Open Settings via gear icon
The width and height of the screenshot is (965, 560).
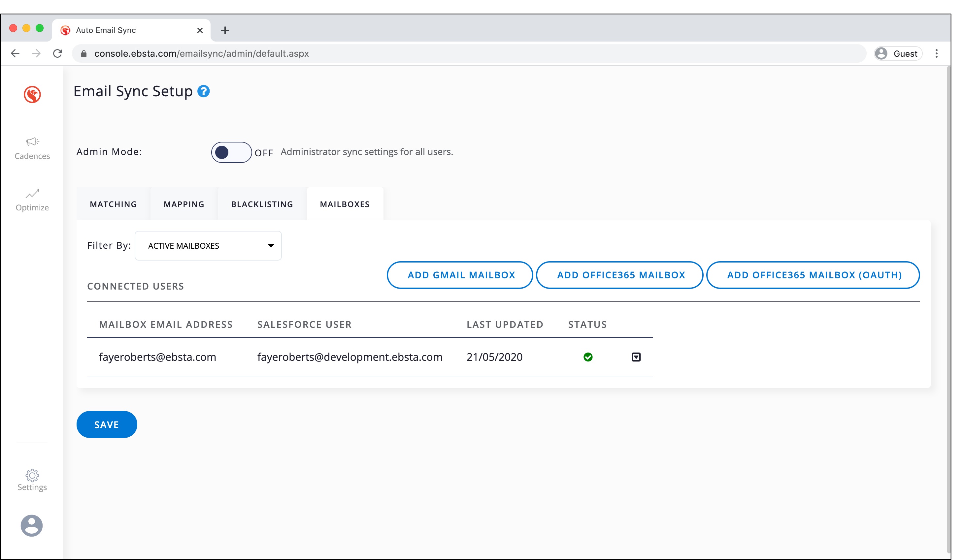(x=32, y=479)
